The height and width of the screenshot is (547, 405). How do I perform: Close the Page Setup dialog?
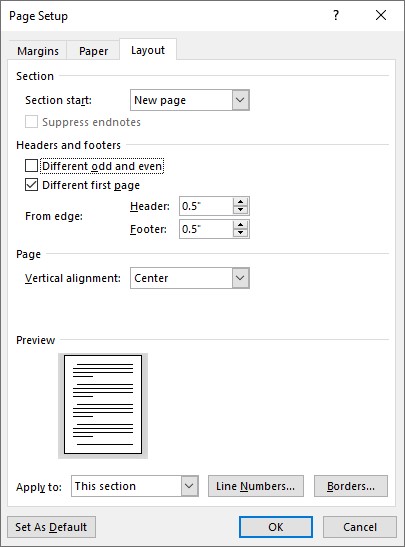[x=381, y=15]
